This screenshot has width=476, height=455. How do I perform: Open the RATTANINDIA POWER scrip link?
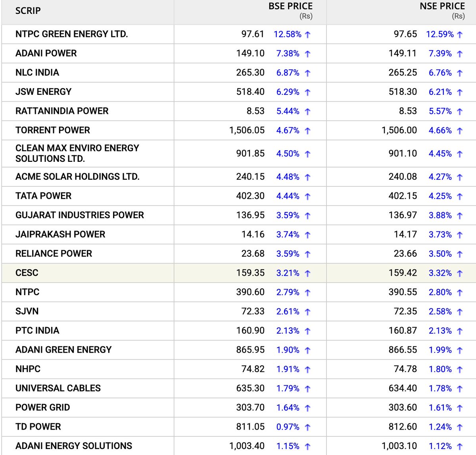pos(62,111)
